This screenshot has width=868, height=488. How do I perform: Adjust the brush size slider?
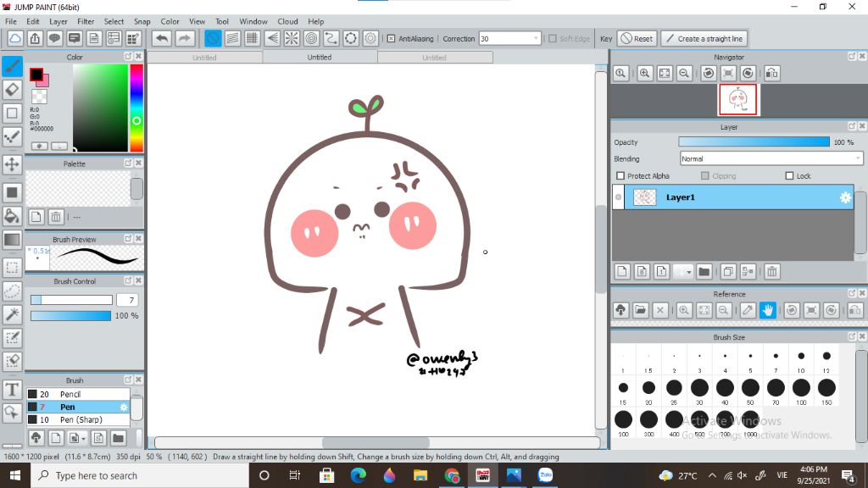[71, 300]
